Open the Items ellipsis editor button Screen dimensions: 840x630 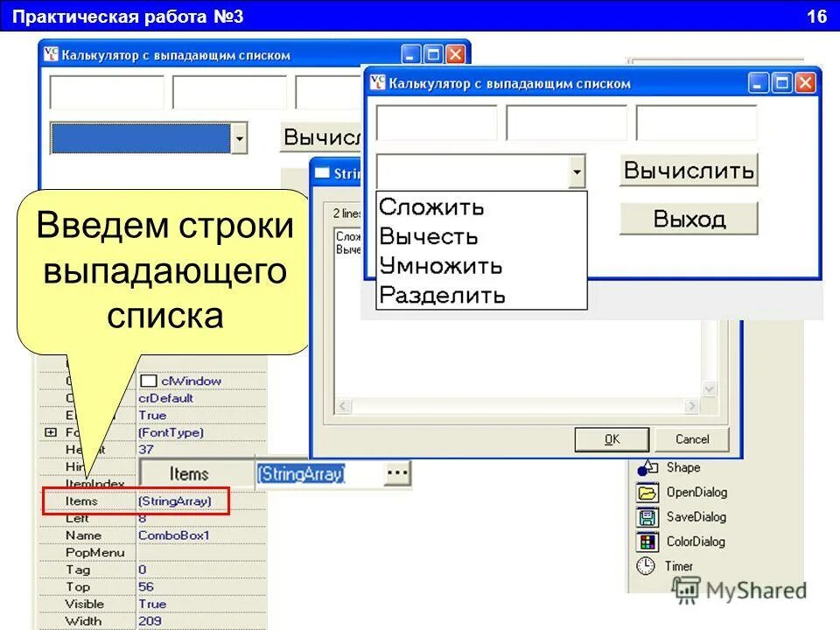click(x=395, y=472)
